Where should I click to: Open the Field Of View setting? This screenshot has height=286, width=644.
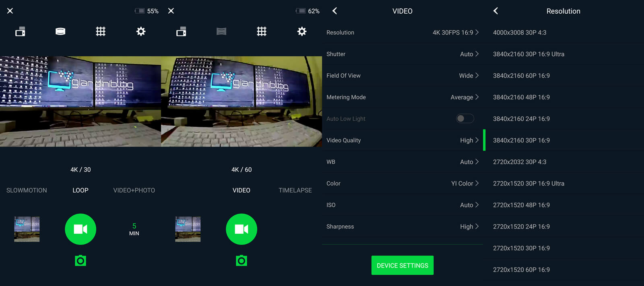[402, 76]
